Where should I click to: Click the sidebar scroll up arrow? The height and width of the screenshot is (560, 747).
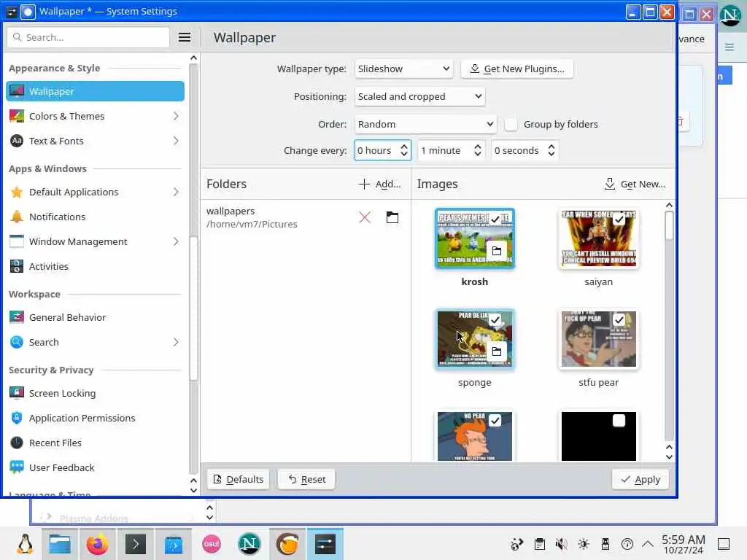[193, 58]
